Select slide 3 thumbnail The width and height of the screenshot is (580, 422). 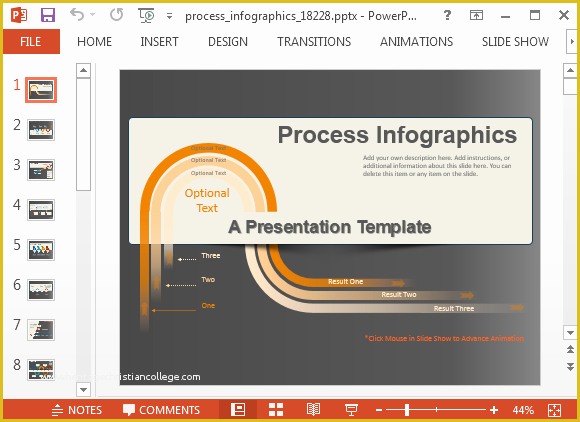click(x=41, y=170)
